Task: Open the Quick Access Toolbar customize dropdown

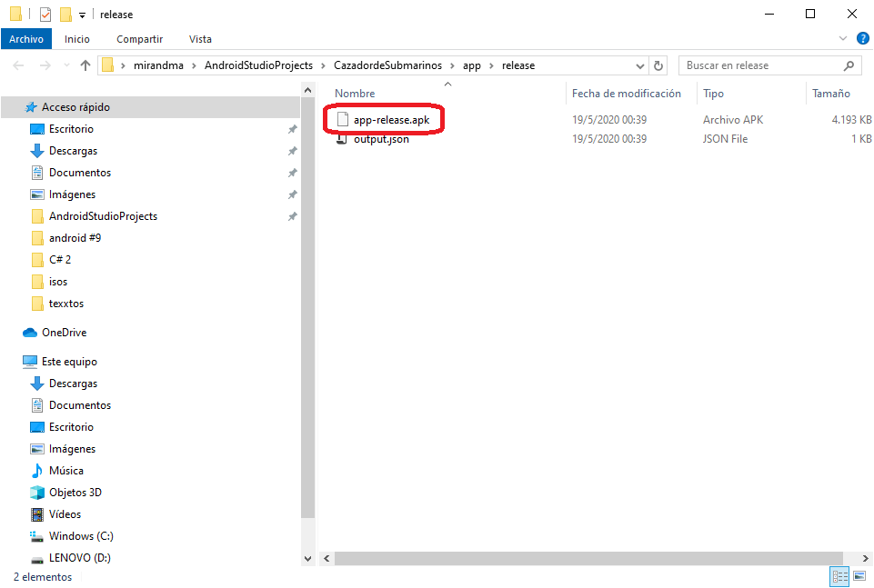Action: click(82, 15)
